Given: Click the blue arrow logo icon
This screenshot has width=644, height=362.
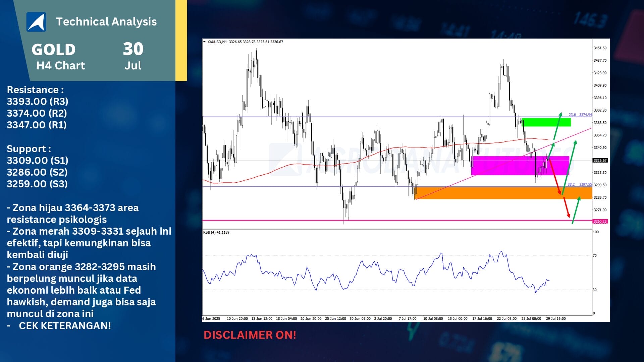Looking at the screenshot, I should pyautogui.click(x=36, y=22).
